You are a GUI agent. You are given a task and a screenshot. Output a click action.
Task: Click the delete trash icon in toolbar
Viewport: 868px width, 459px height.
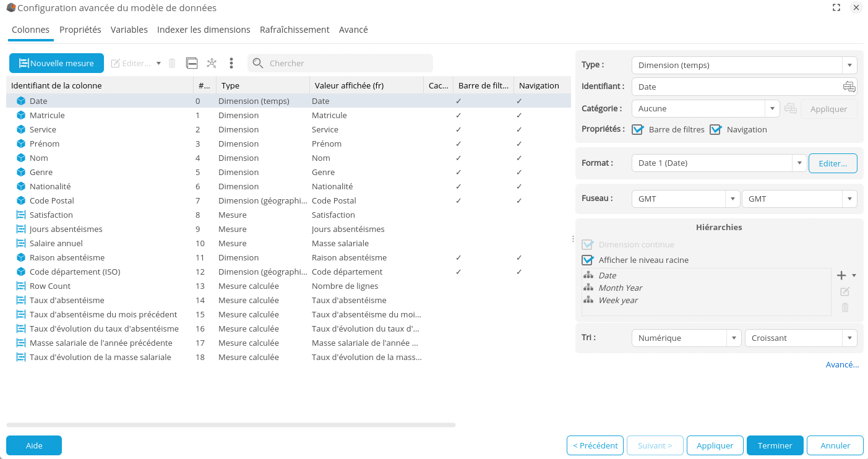click(x=172, y=63)
